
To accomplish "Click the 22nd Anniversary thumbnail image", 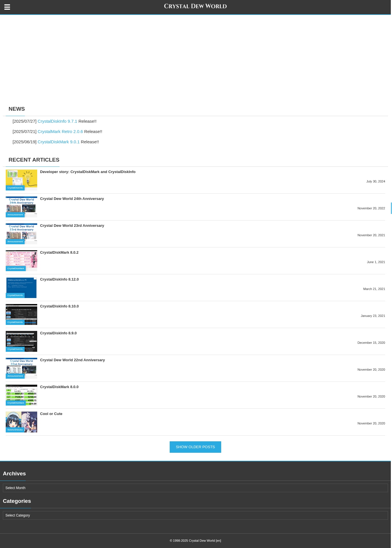I will click(x=21, y=367).
